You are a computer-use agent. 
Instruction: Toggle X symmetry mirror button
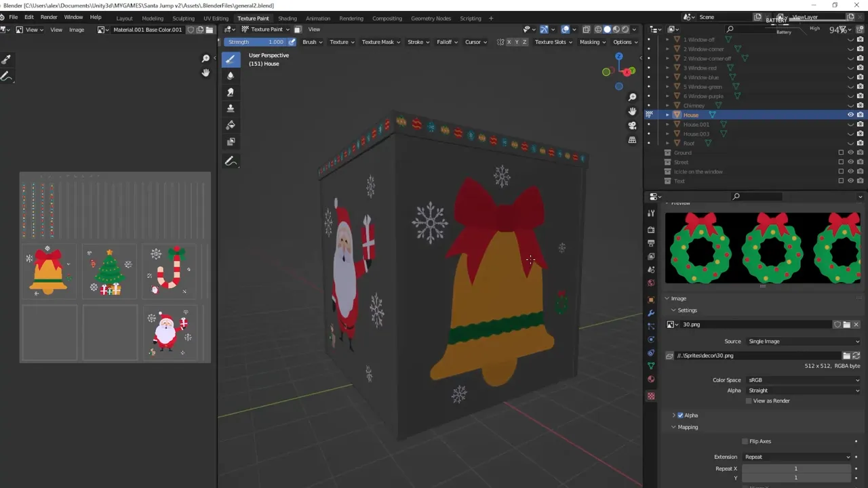coord(509,42)
